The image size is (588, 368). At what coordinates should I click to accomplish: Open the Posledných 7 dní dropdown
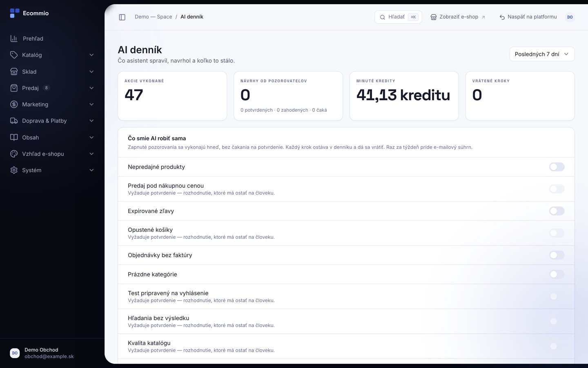pyautogui.click(x=542, y=54)
